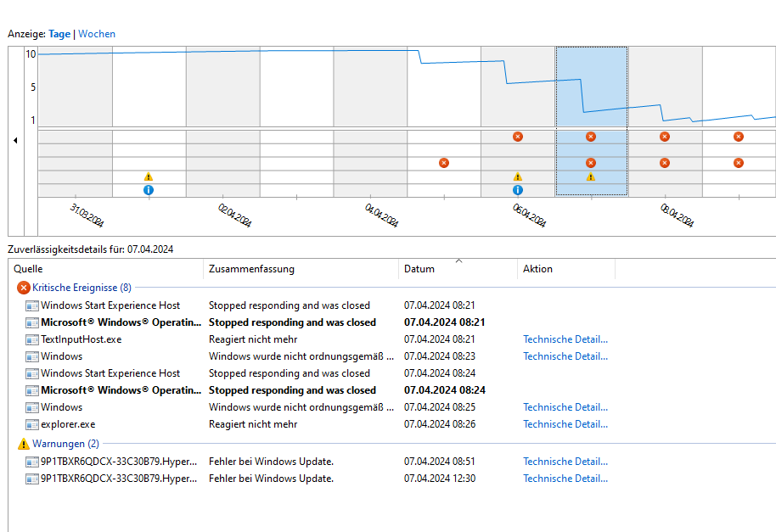The width and height of the screenshot is (776, 532).
Task: Click the blue information icon on 06.04.2024
Action: click(518, 190)
